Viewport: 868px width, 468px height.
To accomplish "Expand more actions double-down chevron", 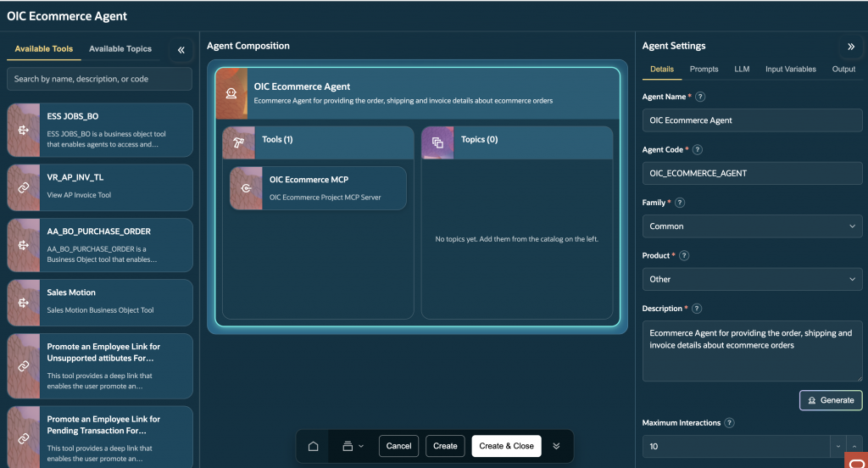I will tap(556, 446).
